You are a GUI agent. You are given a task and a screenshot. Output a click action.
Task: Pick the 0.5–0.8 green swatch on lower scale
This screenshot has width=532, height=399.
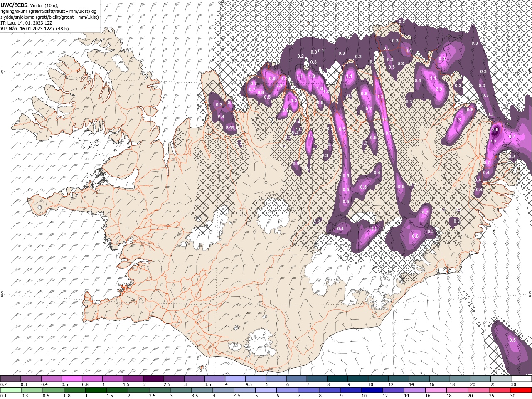click(53, 390)
